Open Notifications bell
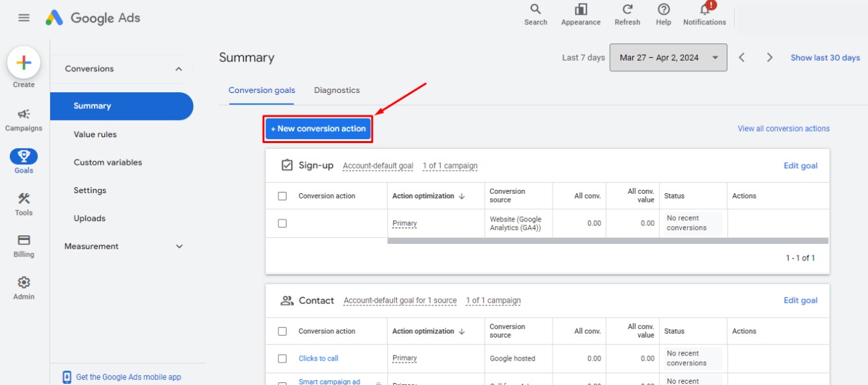This screenshot has width=868, height=385. 704,15
